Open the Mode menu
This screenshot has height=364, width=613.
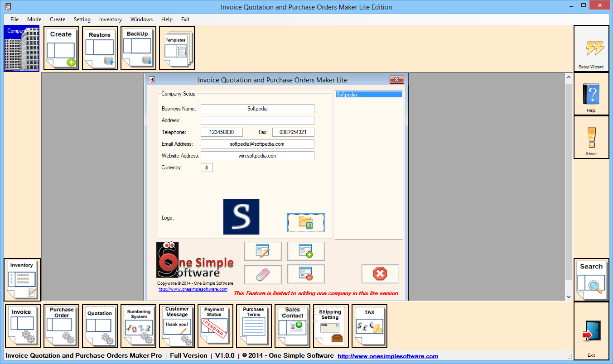pyautogui.click(x=34, y=19)
